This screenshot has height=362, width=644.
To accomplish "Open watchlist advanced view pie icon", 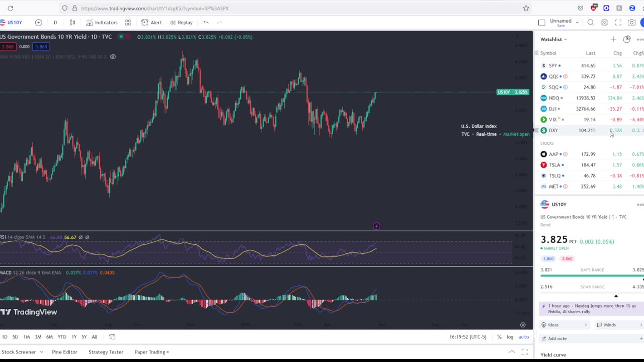I will [627, 39].
